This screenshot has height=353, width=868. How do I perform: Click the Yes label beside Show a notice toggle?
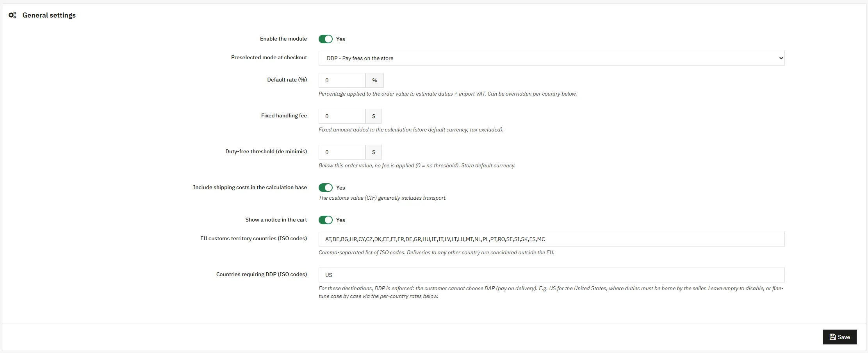coord(340,220)
